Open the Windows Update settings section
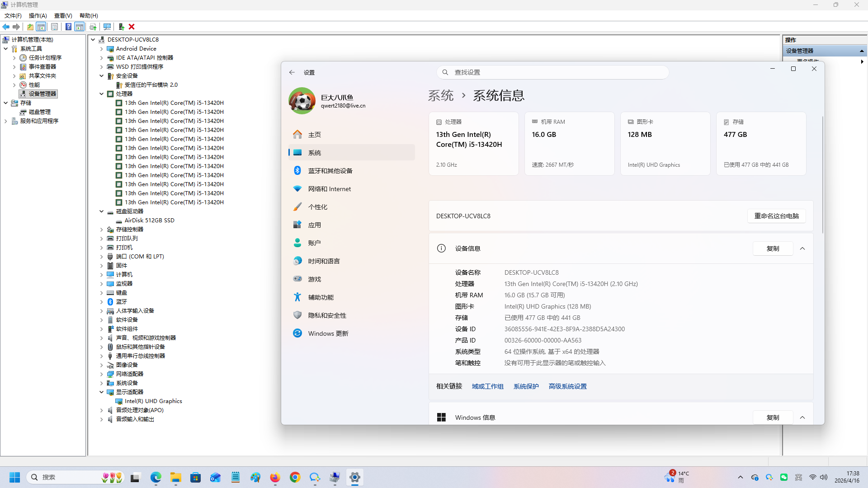This screenshot has height=488, width=868. point(328,333)
